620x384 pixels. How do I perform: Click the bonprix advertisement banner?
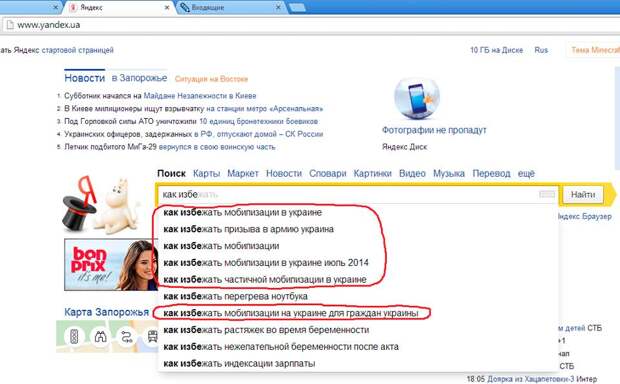[x=111, y=265]
